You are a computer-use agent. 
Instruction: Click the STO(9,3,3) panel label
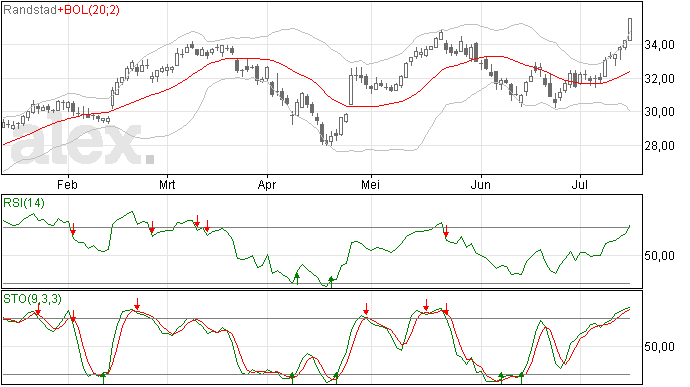(32, 299)
